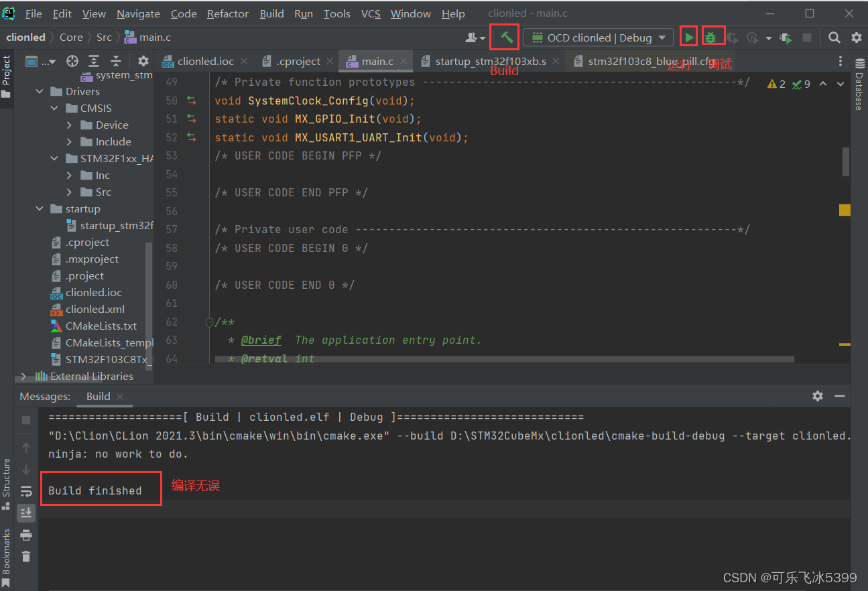Image resolution: width=868 pixels, height=591 pixels.
Task: Click the warnings count indicator
Action: pos(777,84)
